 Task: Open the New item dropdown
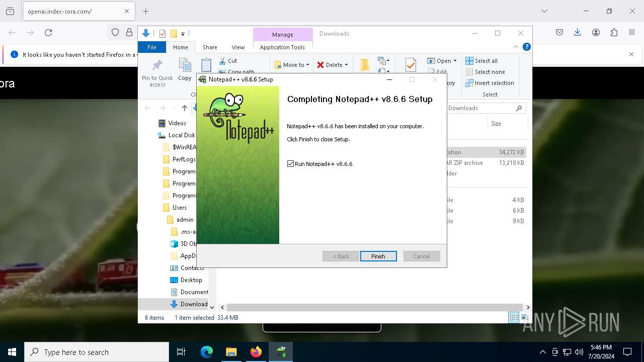[384, 61]
